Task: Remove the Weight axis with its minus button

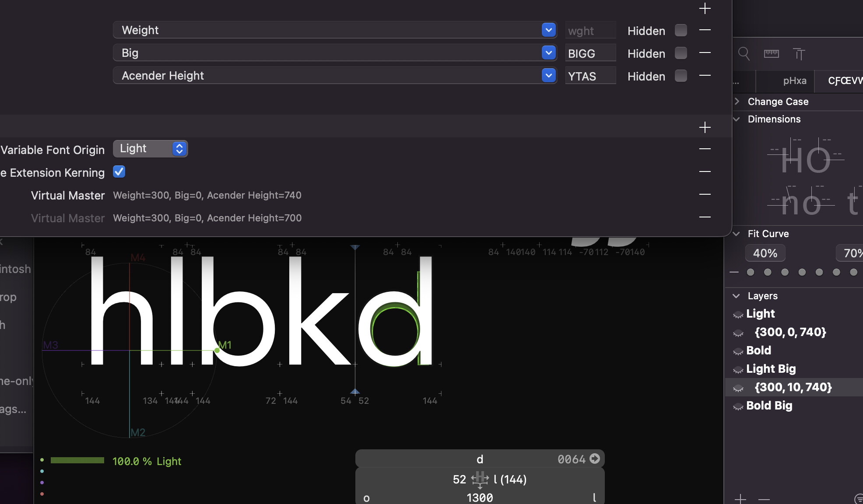Action: click(x=705, y=30)
